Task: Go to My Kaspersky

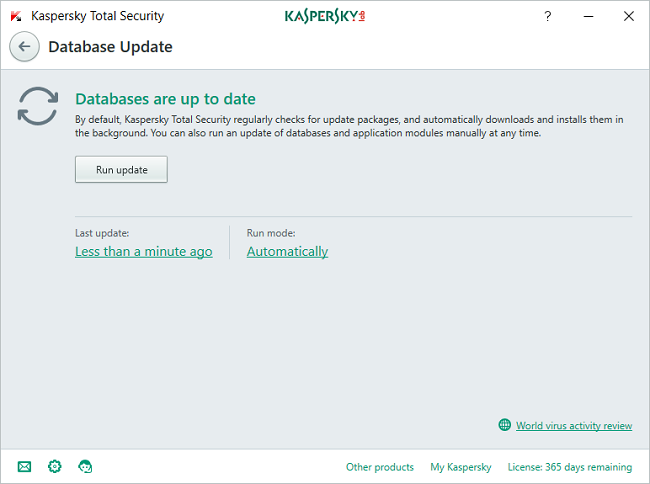Action: click(460, 467)
